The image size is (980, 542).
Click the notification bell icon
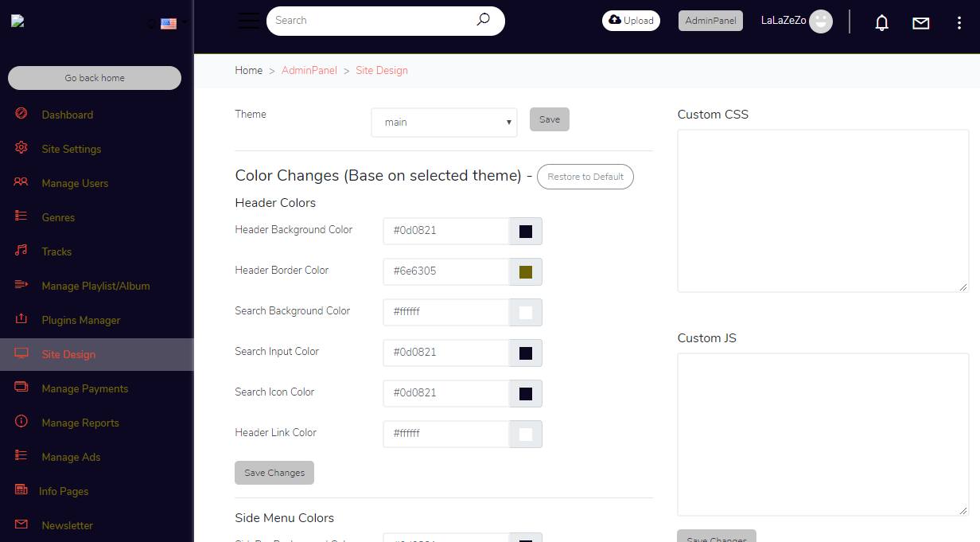pyautogui.click(x=881, y=21)
